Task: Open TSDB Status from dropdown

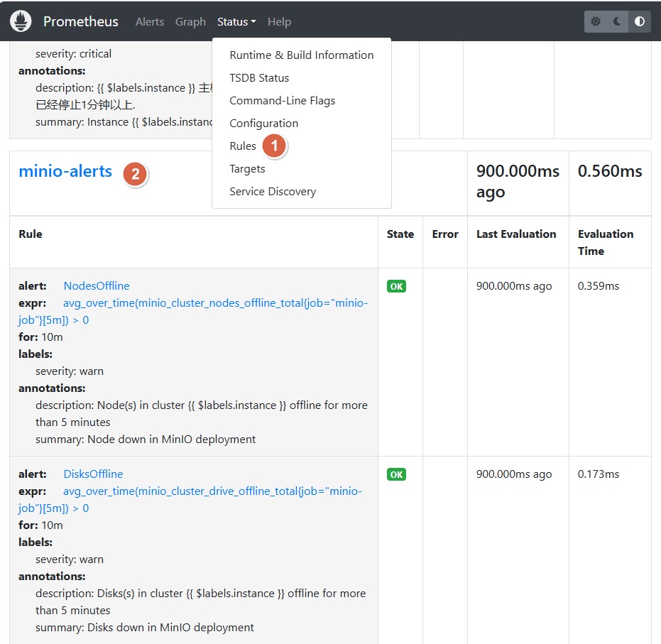Action: pyautogui.click(x=302, y=78)
